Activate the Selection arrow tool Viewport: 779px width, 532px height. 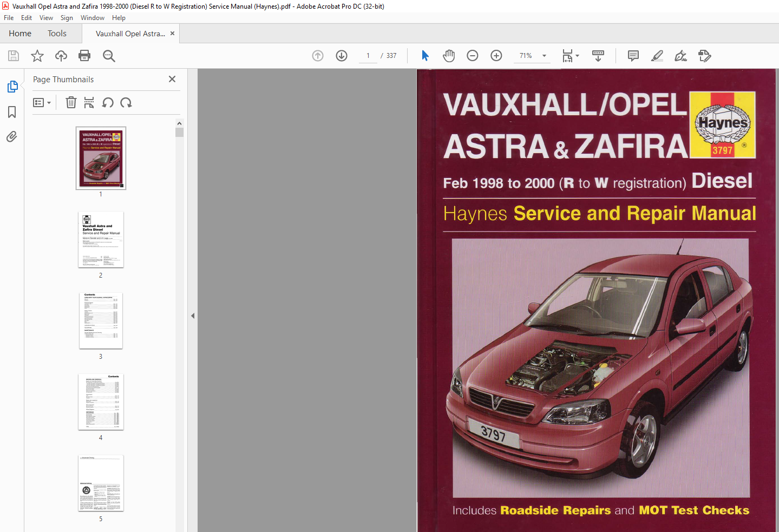tap(425, 56)
